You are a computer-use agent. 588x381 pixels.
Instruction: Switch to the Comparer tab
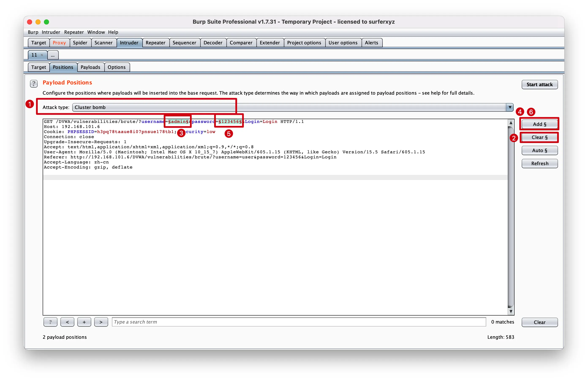(241, 43)
